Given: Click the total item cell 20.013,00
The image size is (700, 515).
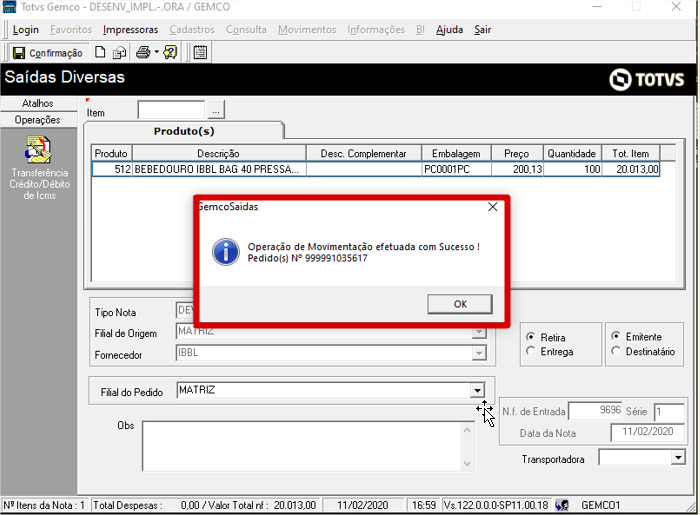Looking at the screenshot, I should [x=630, y=170].
